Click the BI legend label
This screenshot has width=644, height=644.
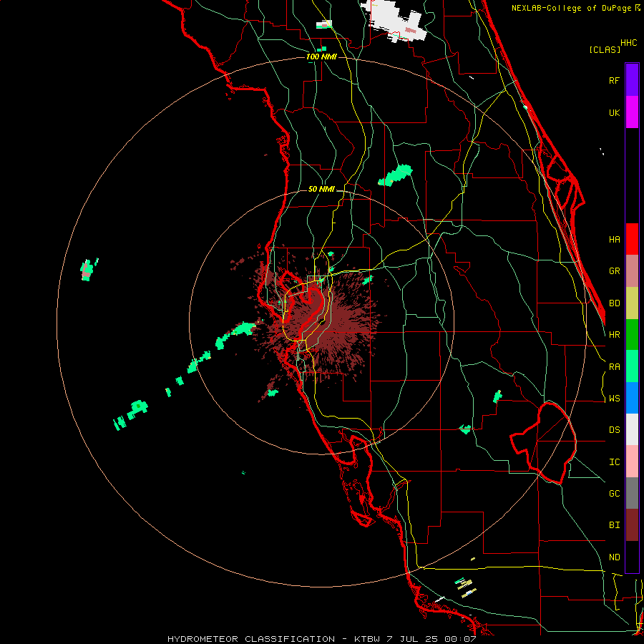click(614, 525)
